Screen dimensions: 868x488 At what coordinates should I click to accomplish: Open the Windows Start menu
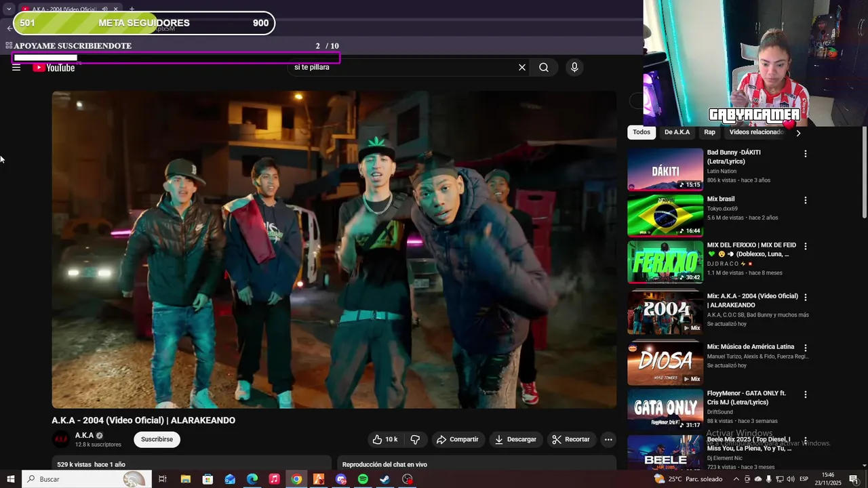[x=11, y=479]
